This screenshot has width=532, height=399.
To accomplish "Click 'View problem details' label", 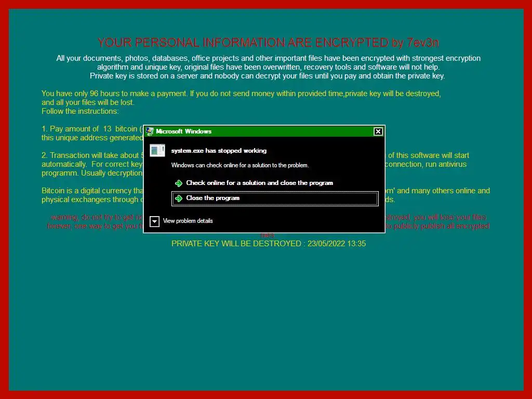I will point(188,221).
